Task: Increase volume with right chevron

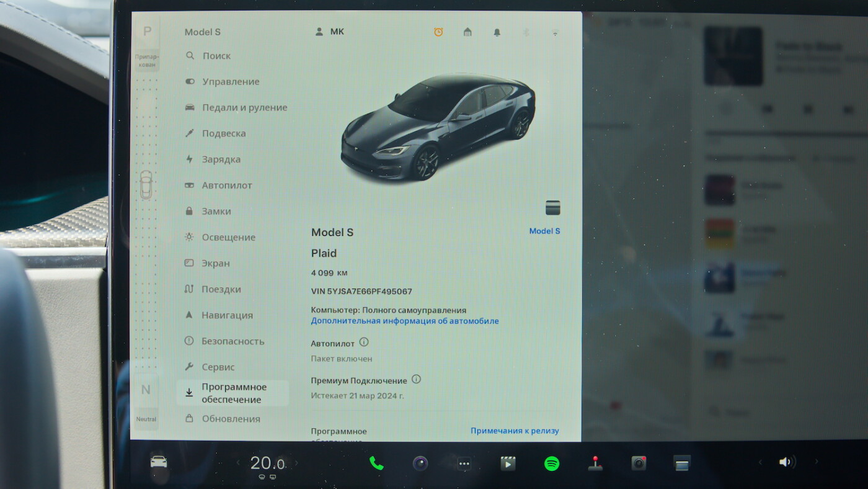Action: coord(817,462)
